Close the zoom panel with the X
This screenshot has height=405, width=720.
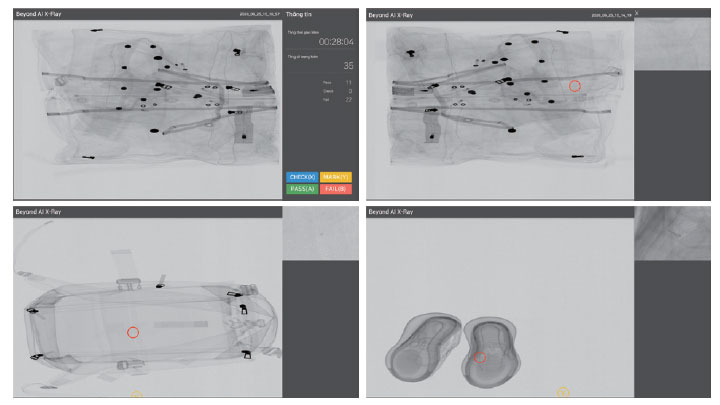click(x=637, y=14)
